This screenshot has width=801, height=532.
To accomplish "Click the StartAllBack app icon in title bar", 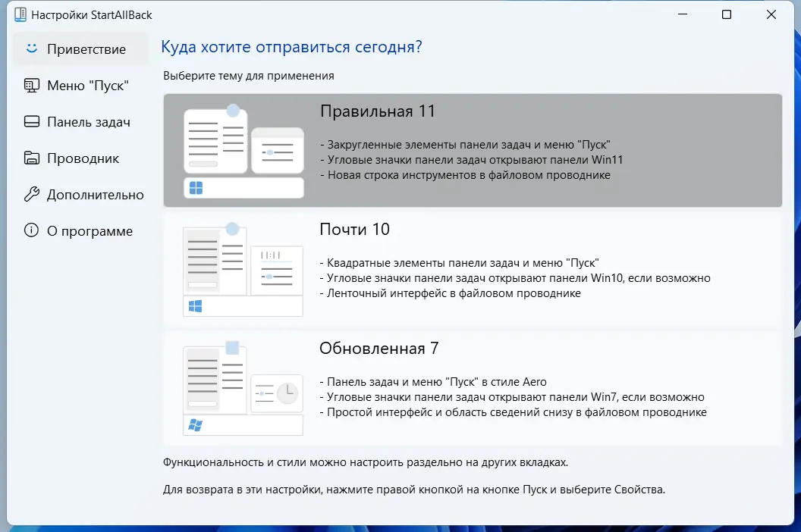I will tap(20, 15).
